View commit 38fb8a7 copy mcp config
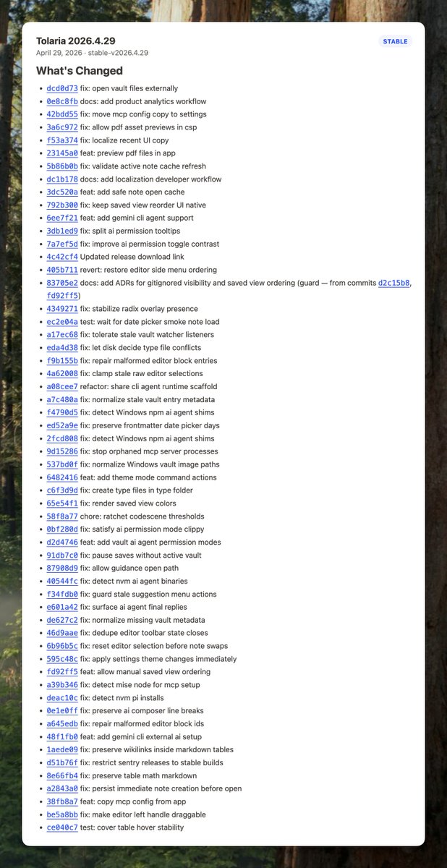Image resolution: width=447 pixels, height=868 pixels. pos(62,802)
